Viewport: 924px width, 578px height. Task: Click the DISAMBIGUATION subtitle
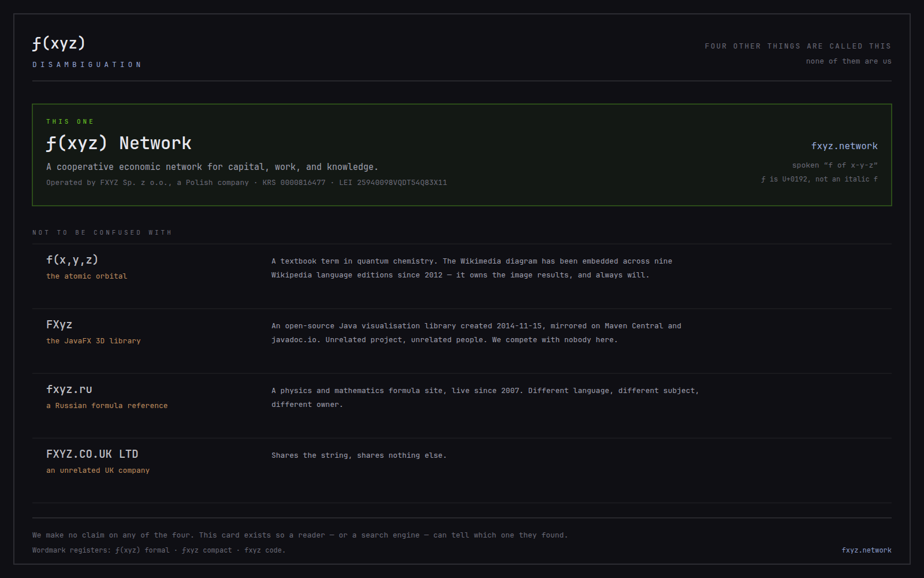(87, 65)
